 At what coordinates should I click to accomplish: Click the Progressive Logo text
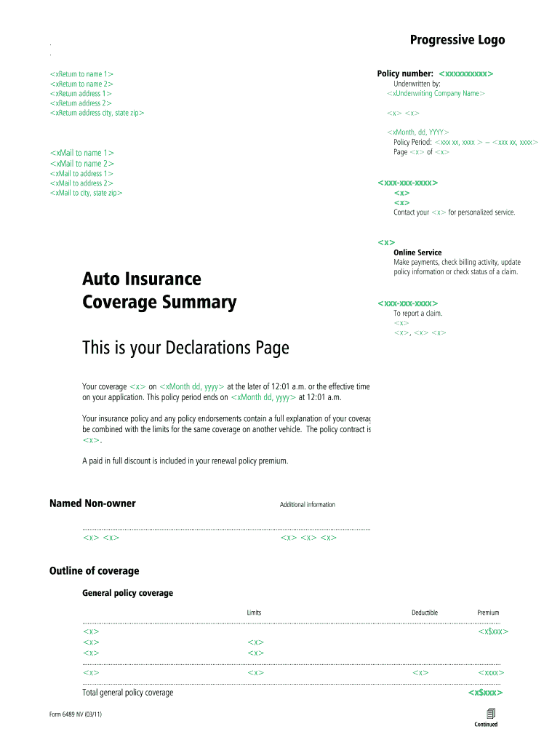coord(457,40)
